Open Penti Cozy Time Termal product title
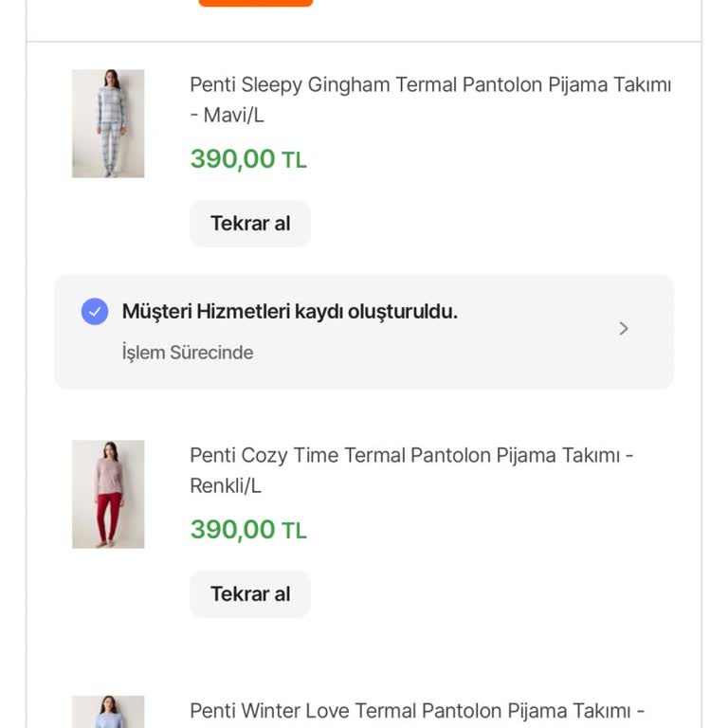Image resolution: width=728 pixels, height=728 pixels. click(x=410, y=456)
